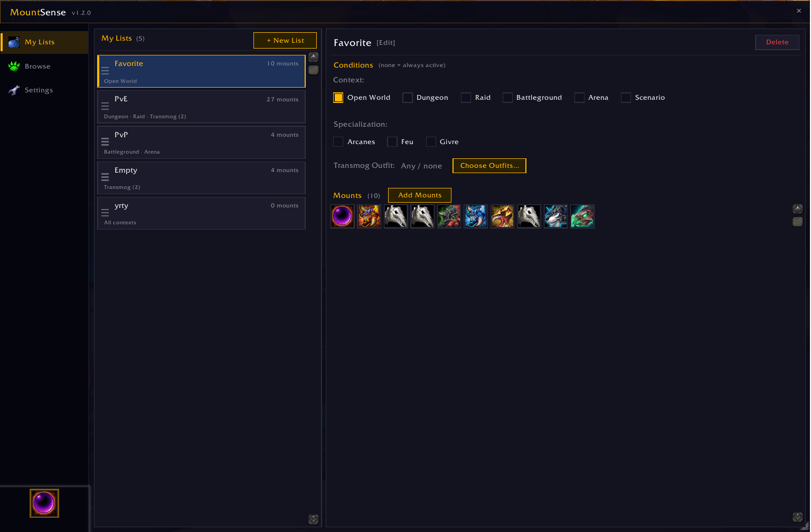This screenshot has height=532, width=811.
Task: Go to the Browse section
Action: click(44, 66)
